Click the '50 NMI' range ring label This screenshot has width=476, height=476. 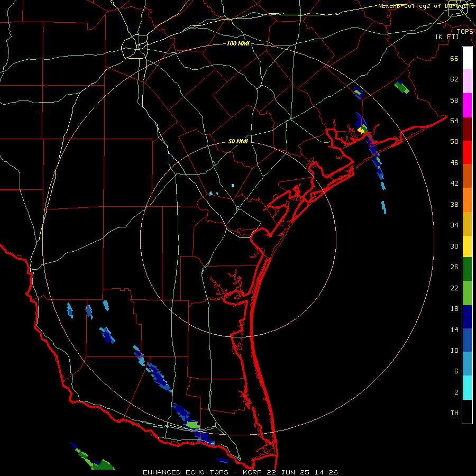[x=238, y=141]
